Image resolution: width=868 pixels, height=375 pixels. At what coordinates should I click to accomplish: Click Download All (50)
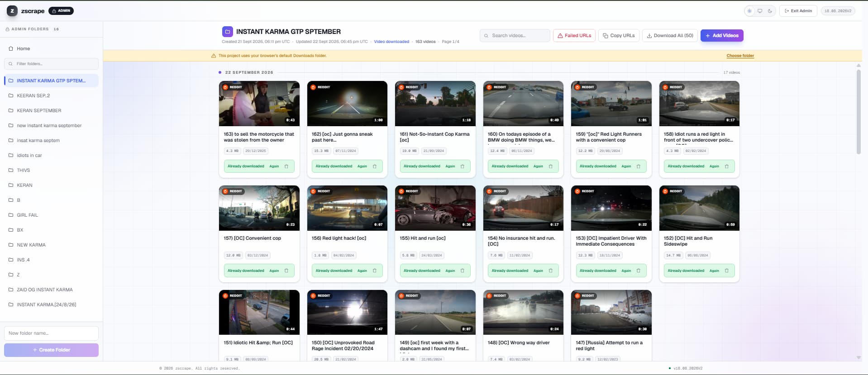tap(670, 36)
